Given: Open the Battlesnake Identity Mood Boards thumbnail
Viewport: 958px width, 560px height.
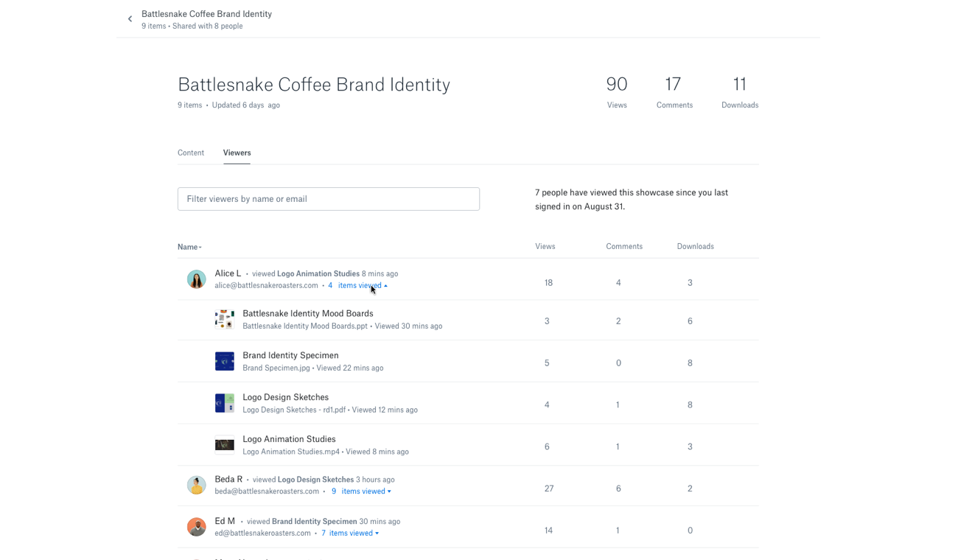Looking at the screenshot, I should (225, 319).
